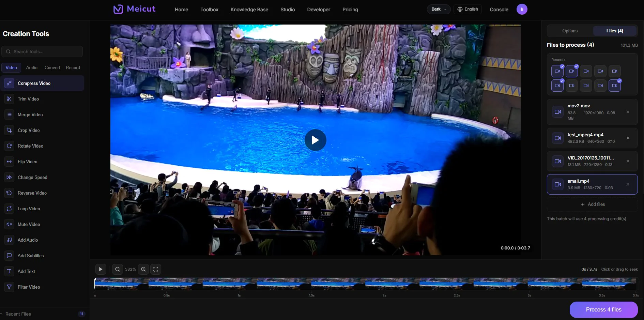Fit timeline to screen icon
The height and width of the screenshot is (320, 644).
click(x=156, y=269)
